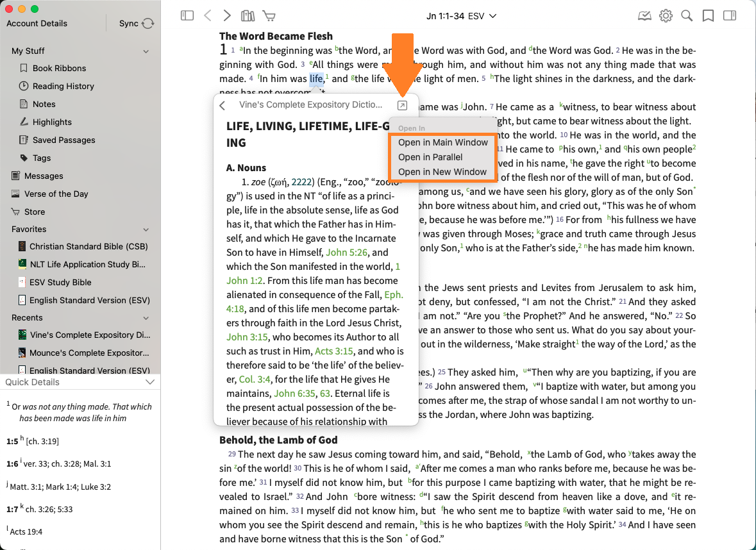Add a bookmark ribbon from toolbar
This screenshot has height=550, width=756.
pyautogui.click(x=708, y=15)
